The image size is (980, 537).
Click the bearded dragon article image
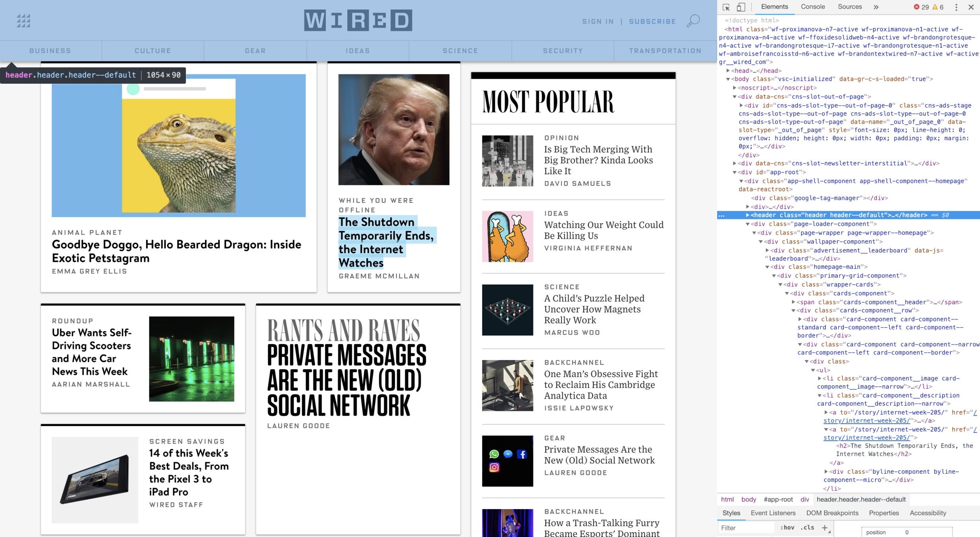click(x=179, y=145)
